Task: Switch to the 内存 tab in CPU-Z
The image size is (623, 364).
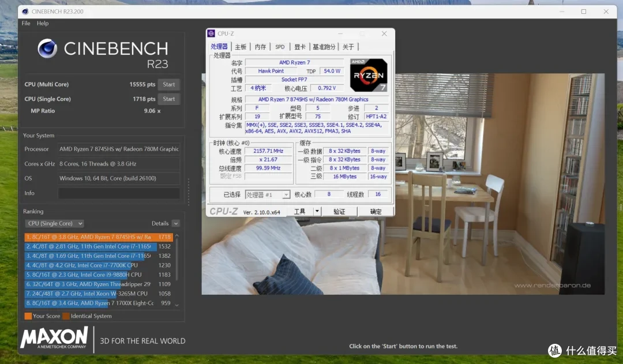Action: click(x=261, y=47)
